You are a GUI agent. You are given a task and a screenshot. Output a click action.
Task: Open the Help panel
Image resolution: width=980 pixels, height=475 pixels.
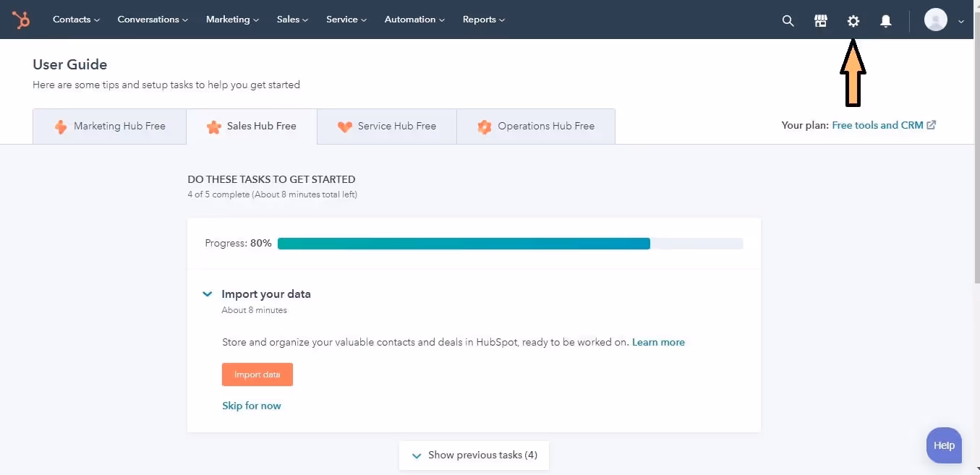tap(943, 445)
